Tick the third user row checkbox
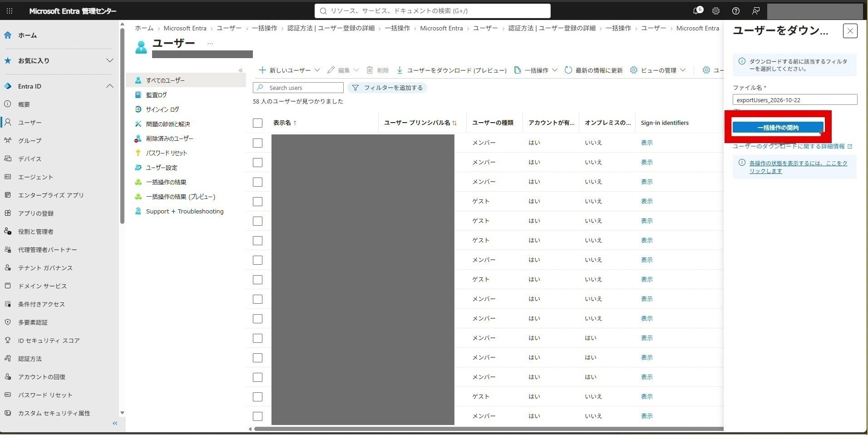Image resolution: width=868 pixels, height=435 pixels. 257,182
